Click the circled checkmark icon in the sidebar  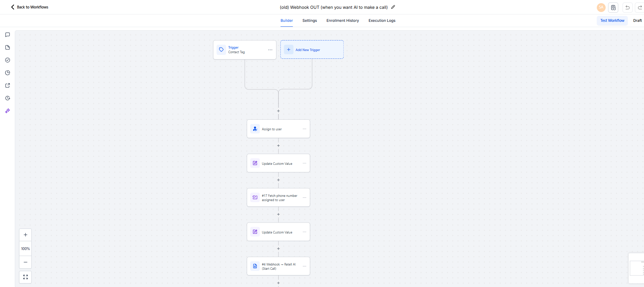[x=7, y=60]
